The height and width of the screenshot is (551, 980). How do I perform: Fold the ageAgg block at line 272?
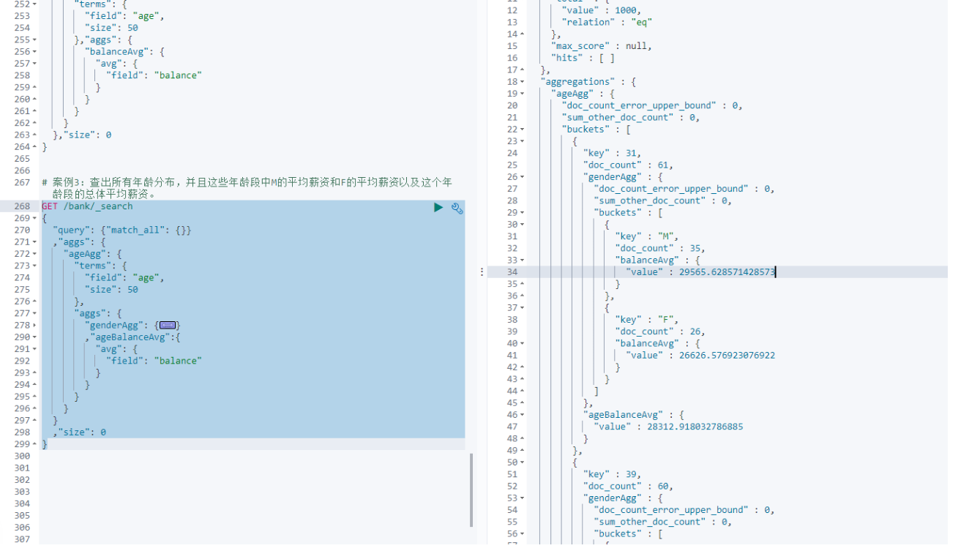point(36,254)
